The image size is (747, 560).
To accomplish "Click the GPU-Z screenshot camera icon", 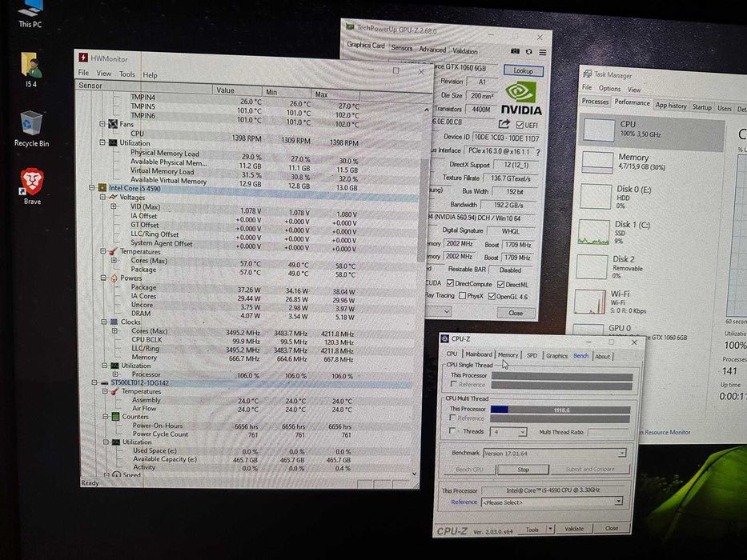I will [515, 51].
